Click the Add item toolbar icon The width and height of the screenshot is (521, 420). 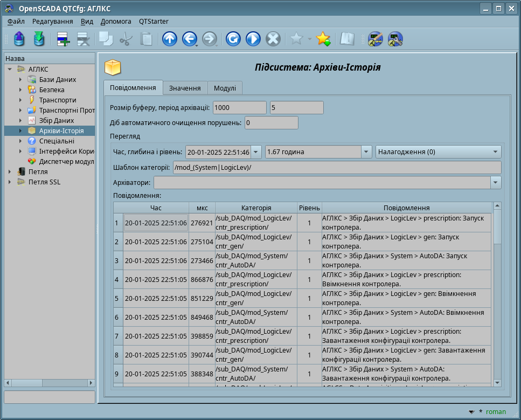pyautogui.click(x=64, y=39)
